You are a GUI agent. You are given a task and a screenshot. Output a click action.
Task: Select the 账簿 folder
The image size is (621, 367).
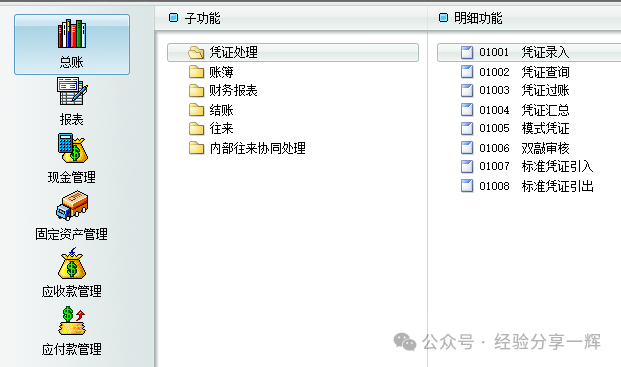211,72
